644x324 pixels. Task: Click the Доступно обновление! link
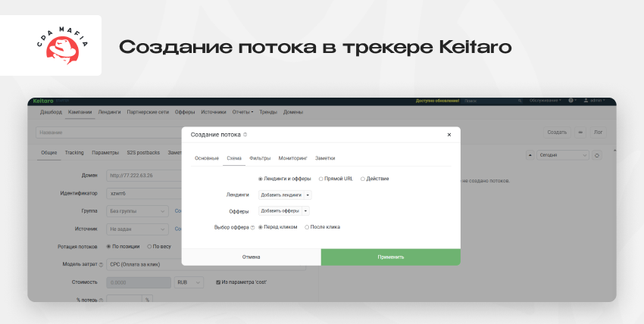click(x=437, y=101)
